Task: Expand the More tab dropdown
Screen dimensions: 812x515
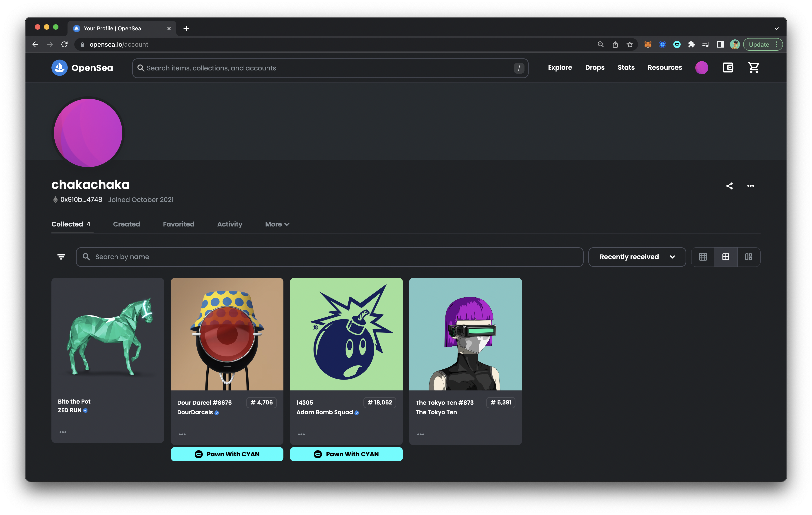Action: [277, 224]
